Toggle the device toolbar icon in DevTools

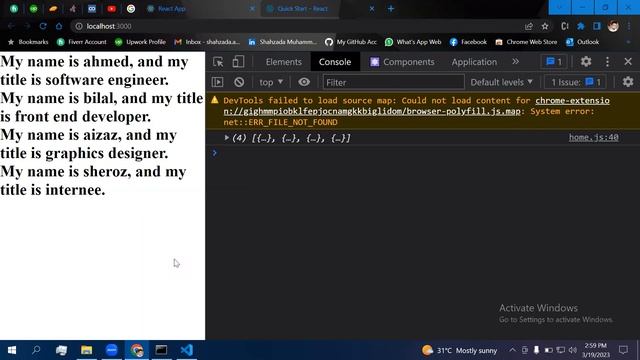[238, 62]
